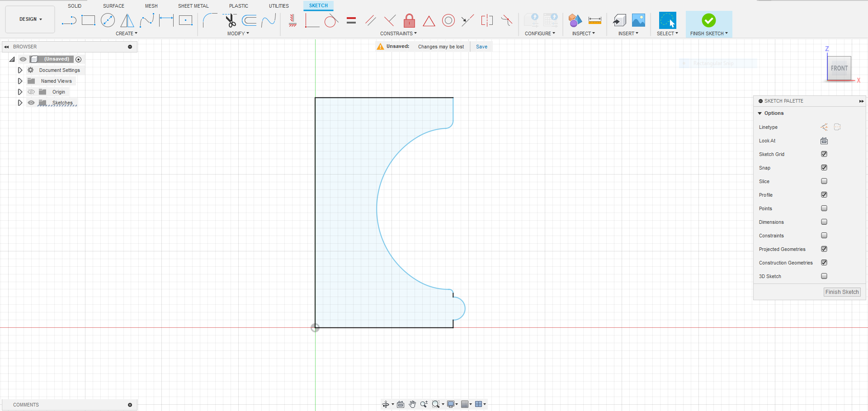Switch to the SHEET METAL tab
Viewport: 868px width, 411px height.
point(193,6)
